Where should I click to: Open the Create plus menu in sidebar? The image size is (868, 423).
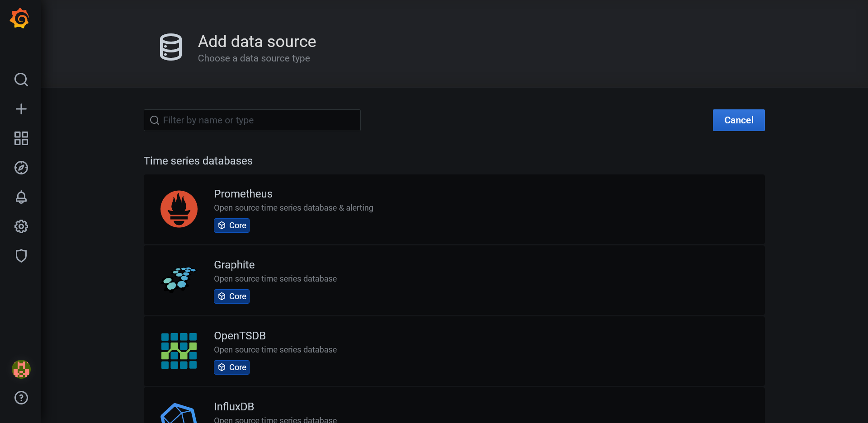pyautogui.click(x=21, y=109)
